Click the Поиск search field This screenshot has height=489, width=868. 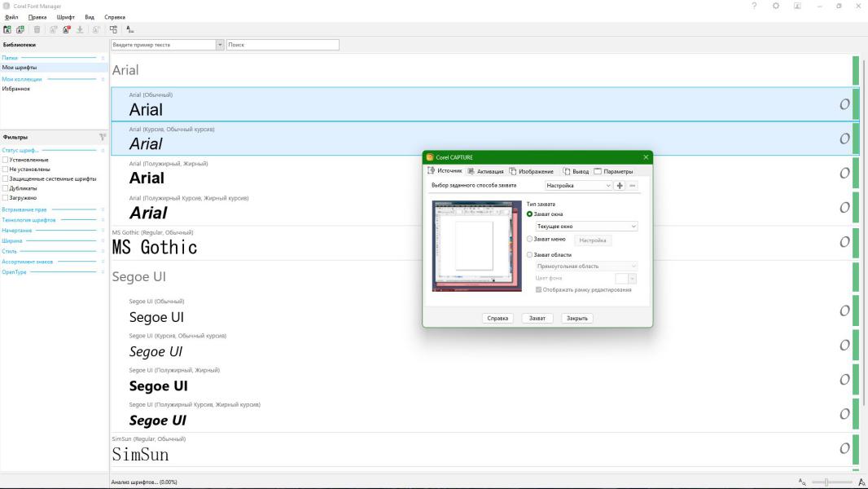[x=283, y=45]
